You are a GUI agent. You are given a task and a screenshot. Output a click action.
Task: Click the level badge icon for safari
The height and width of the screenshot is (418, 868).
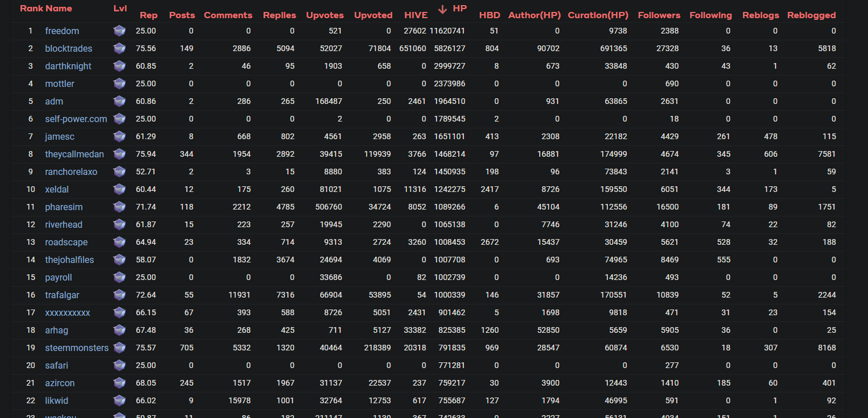[x=119, y=365]
